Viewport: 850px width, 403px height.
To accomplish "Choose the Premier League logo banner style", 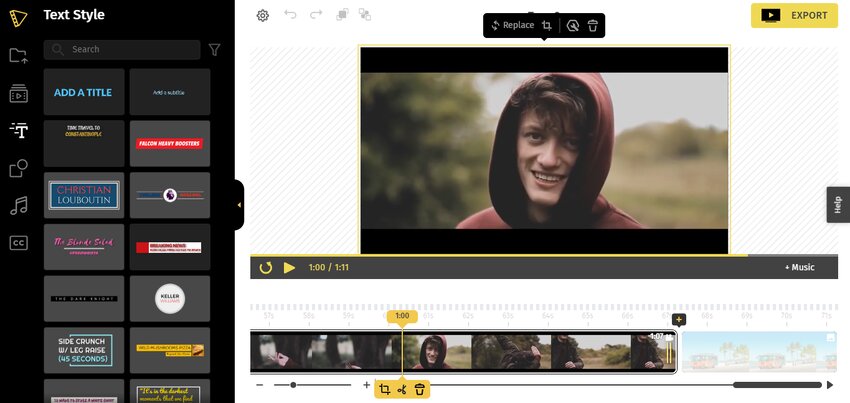I will pyautogui.click(x=170, y=195).
